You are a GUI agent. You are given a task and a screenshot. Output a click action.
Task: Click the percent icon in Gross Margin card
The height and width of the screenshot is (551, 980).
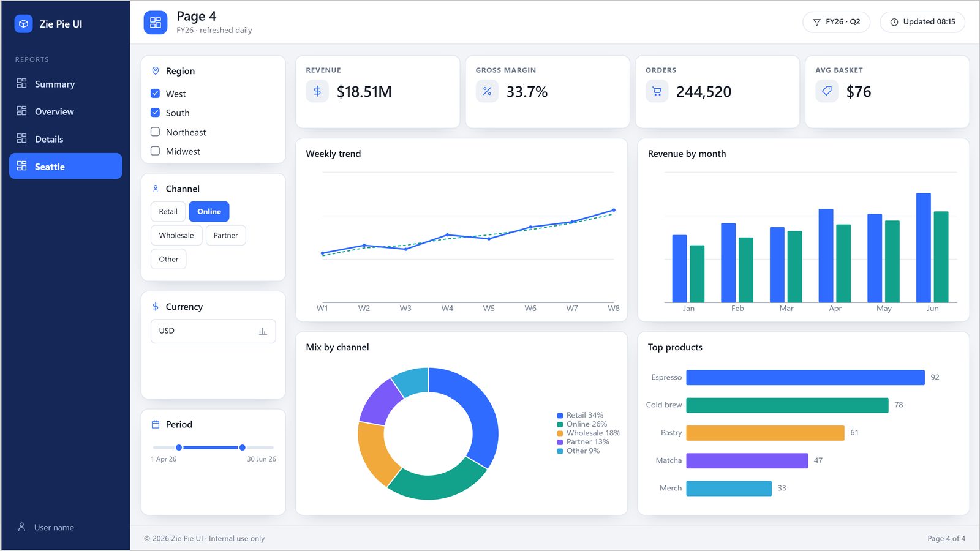[487, 91]
